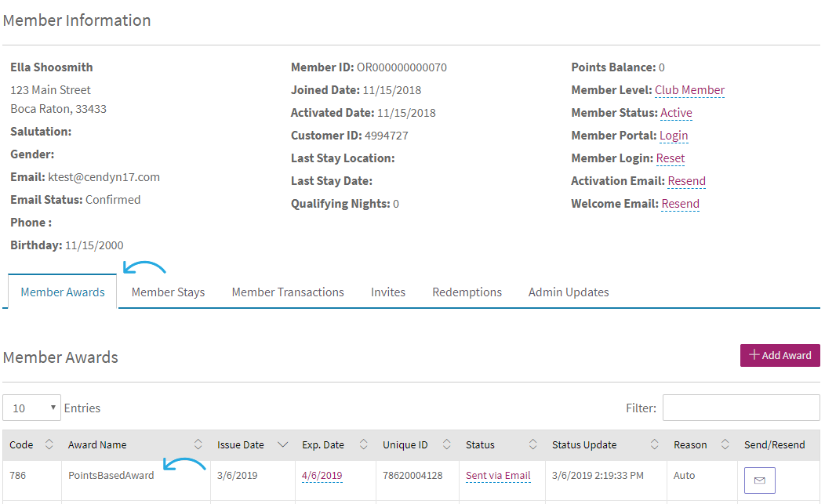Open the entries count dropdown

tap(31, 408)
